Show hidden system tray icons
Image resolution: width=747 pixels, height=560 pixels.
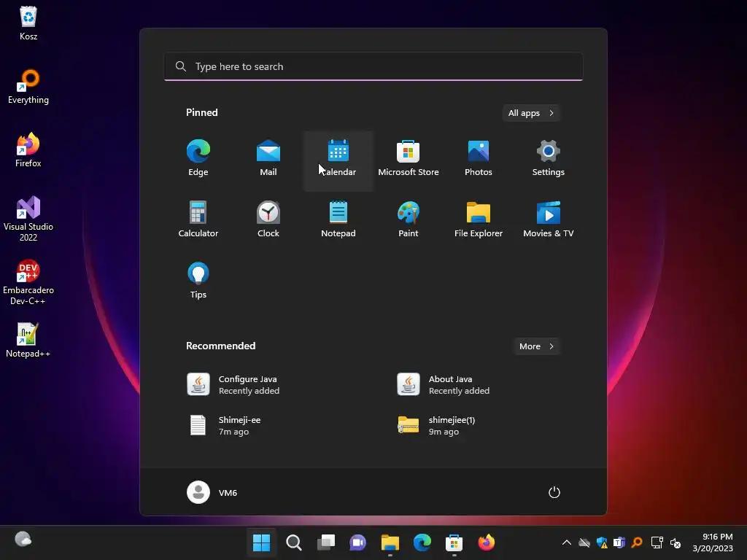(566, 542)
